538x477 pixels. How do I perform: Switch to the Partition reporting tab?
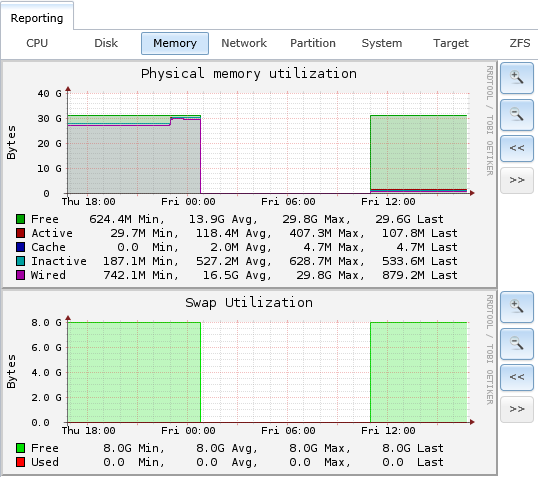[313, 43]
